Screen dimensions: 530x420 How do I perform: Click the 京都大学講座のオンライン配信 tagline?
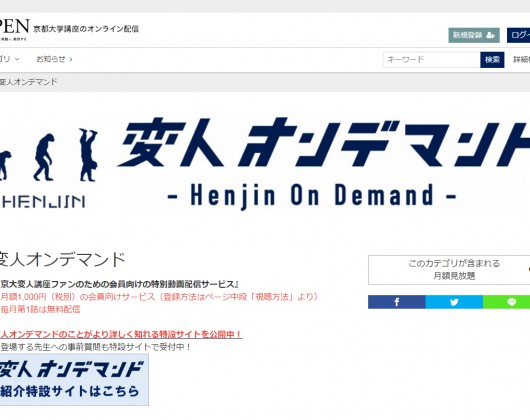point(86,29)
